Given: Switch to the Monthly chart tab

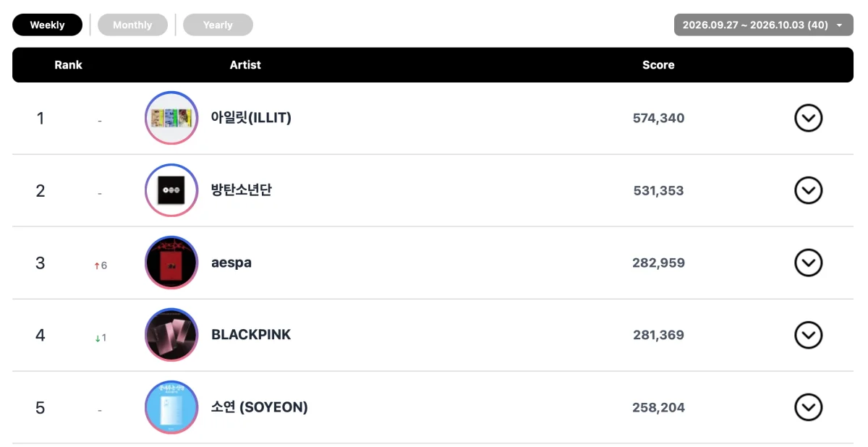Looking at the screenshot, I should click(x=132, y=25).
